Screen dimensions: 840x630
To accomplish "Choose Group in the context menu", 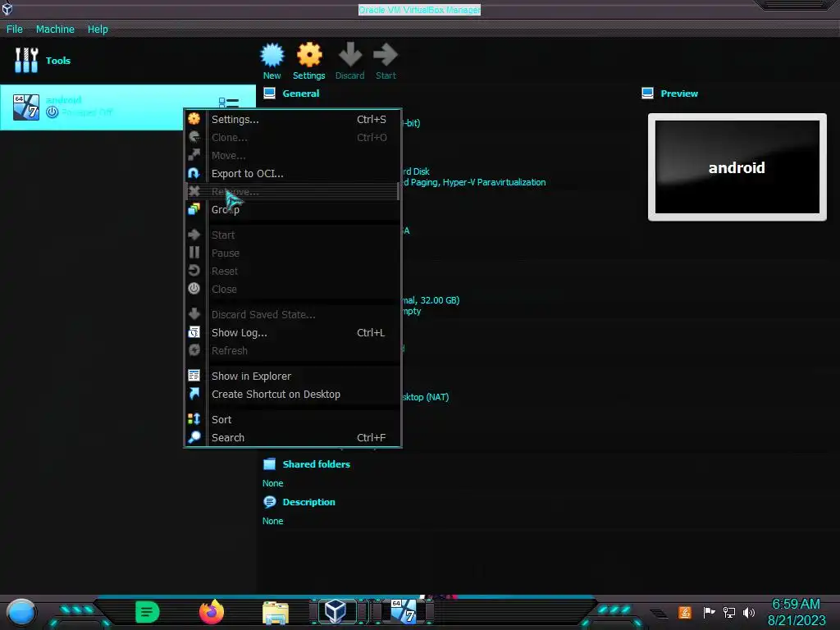I will point(293,209).
